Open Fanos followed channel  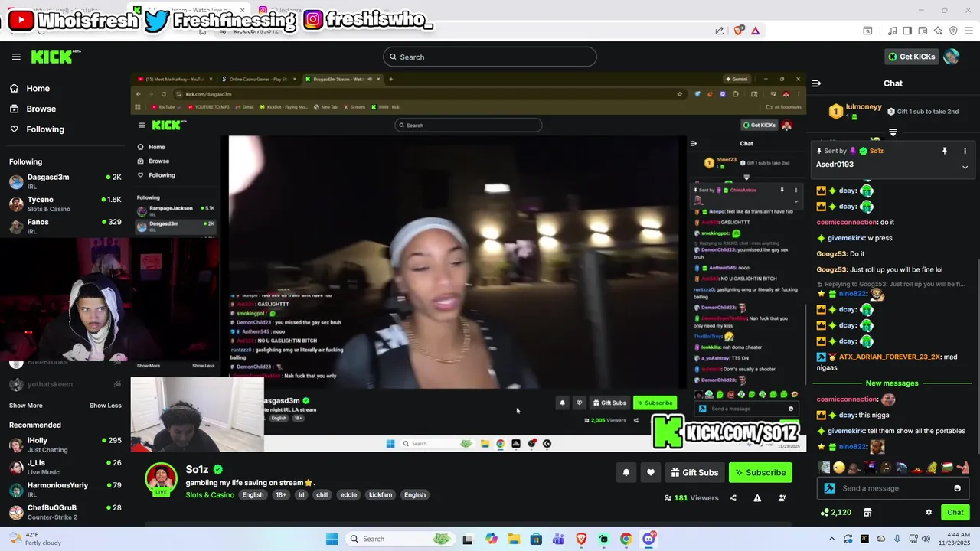[65, 226]
